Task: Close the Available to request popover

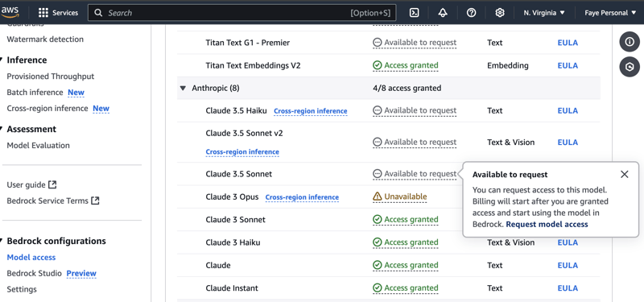Action: [x=625, y=174]
